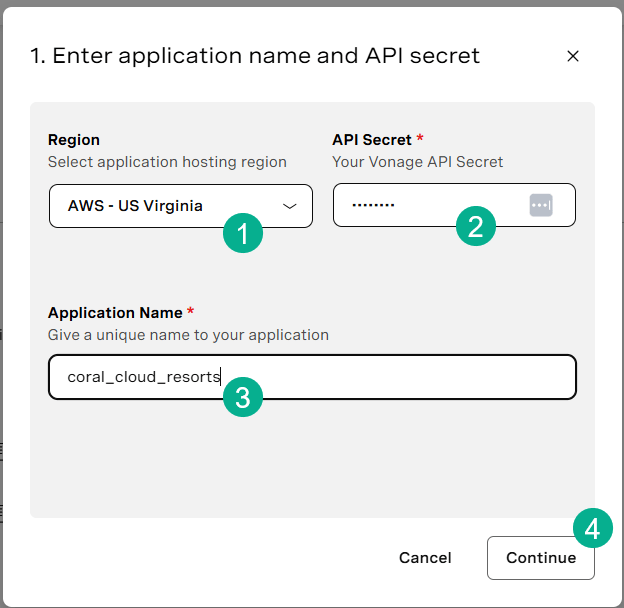Focus the API Secret input field
Screen dimensions: 624x608
(x=454, y=205)
